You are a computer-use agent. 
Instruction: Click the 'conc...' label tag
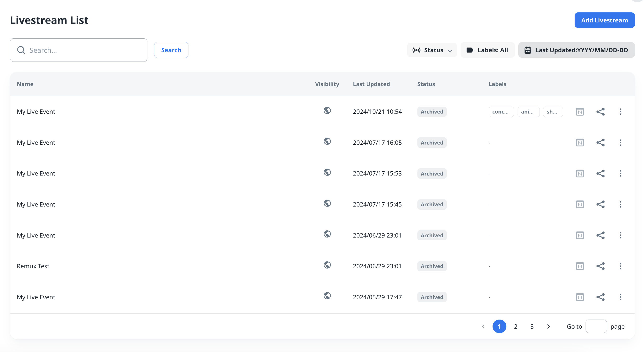(501, 112)
